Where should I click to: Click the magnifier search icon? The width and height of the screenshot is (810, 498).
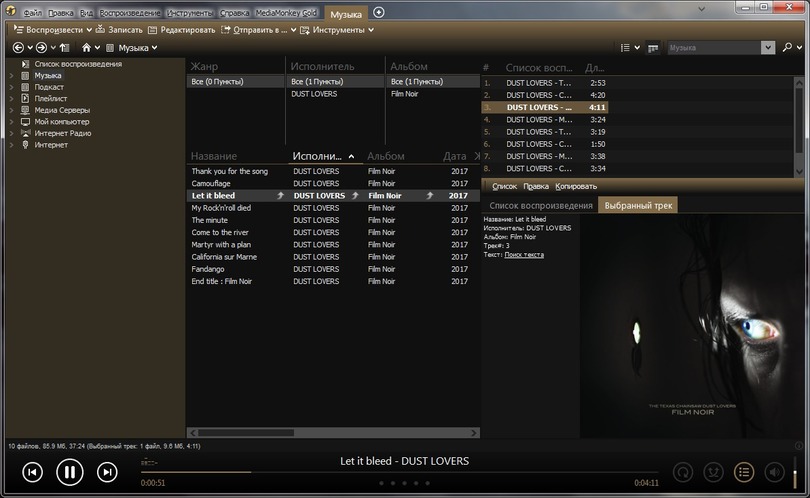pos(790,47)
